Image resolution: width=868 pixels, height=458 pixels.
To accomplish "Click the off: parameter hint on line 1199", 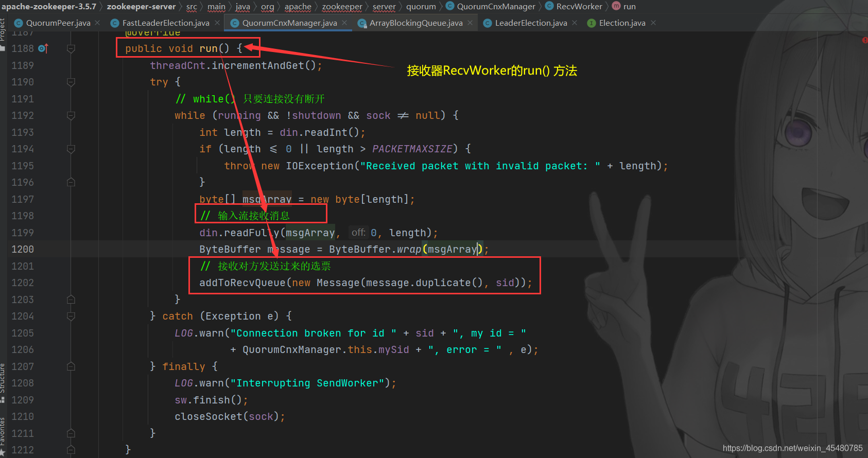I will (x=358, y=233).
